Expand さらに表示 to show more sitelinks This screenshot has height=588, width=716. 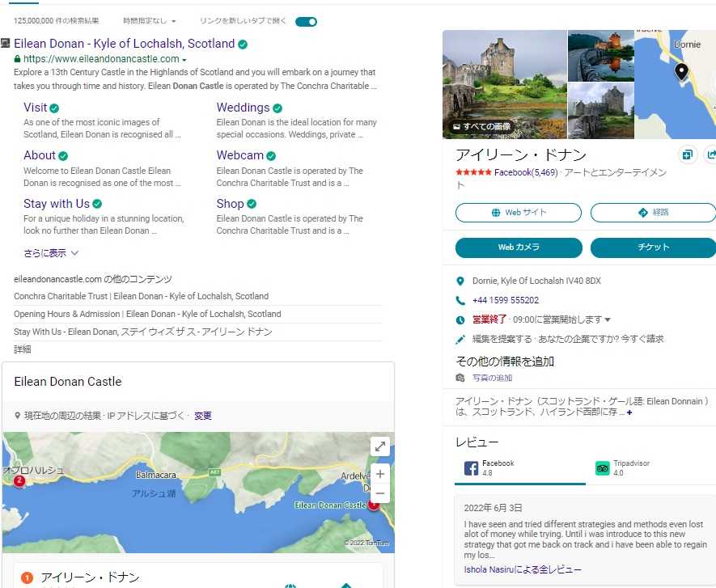[x=51, y=253]
